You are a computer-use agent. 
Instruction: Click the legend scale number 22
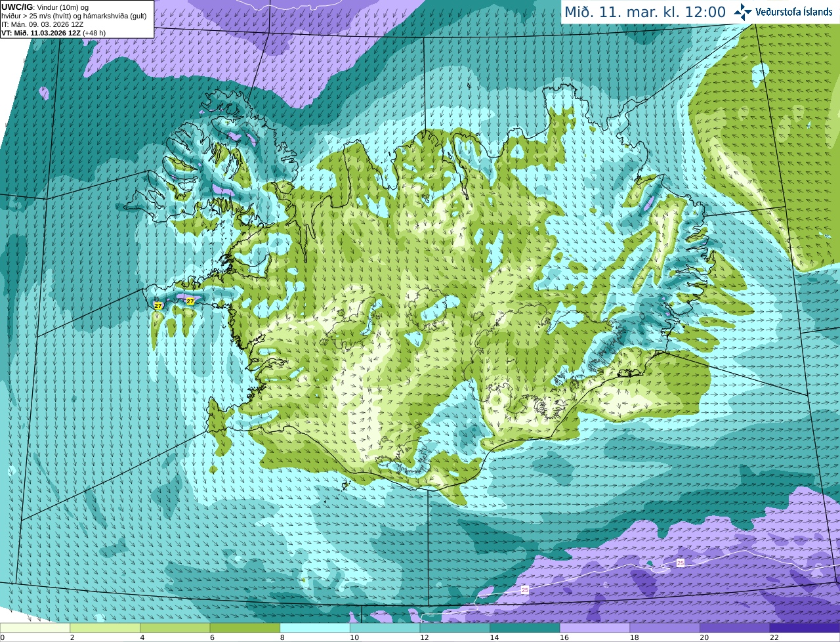click(774, 637)
